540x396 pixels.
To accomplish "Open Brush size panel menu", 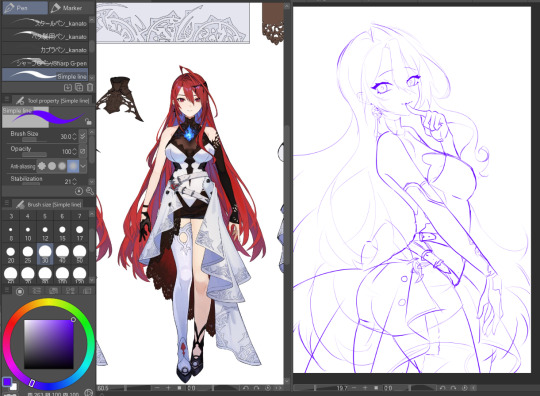I will point(7,204).
